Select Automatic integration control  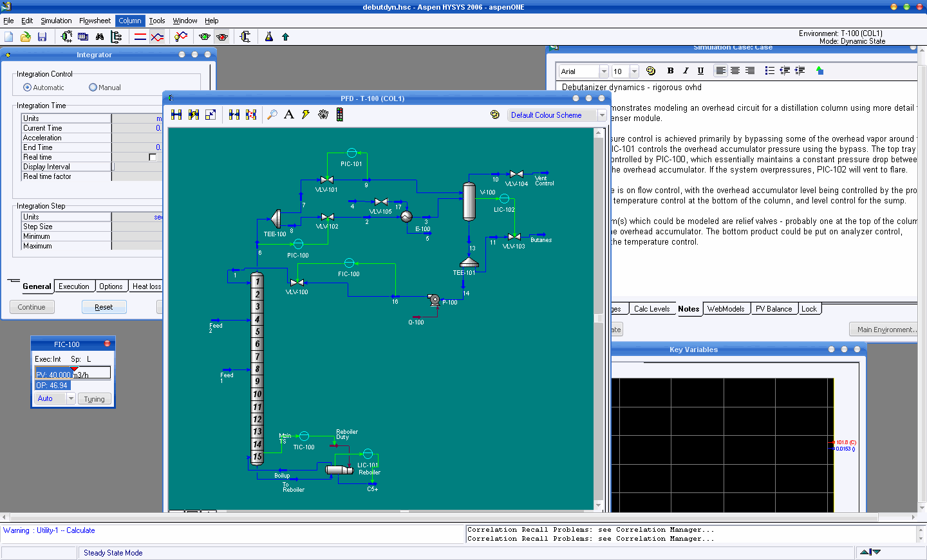pos(44,88)
